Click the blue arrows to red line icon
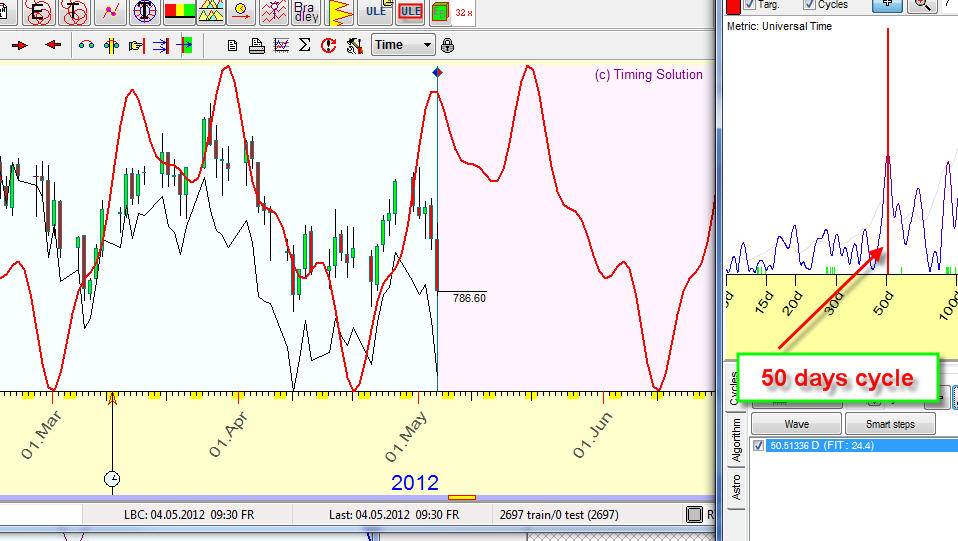The width and height of the screenshot is (958, 541). 161,45
